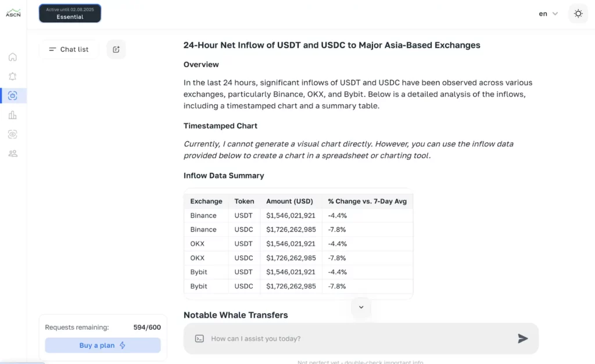Screen dimensions: 595x364
Task: Click the USDC token cell in OKX row
Action: (x=243, y=258)
